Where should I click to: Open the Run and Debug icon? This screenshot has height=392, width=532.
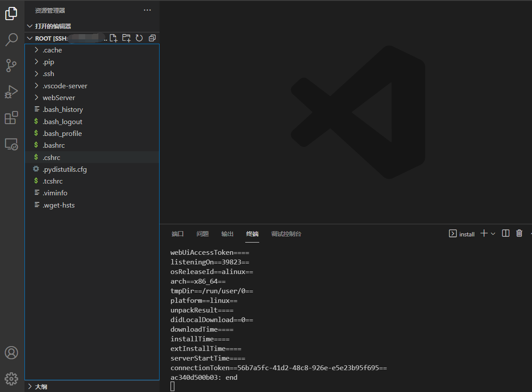tap(11, 92)
